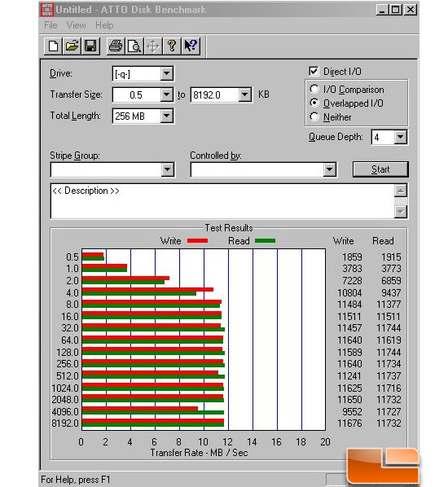This screenshot has width=448, height=487.
Task: Minimize the ATTO window
Action: click(383, 10)
